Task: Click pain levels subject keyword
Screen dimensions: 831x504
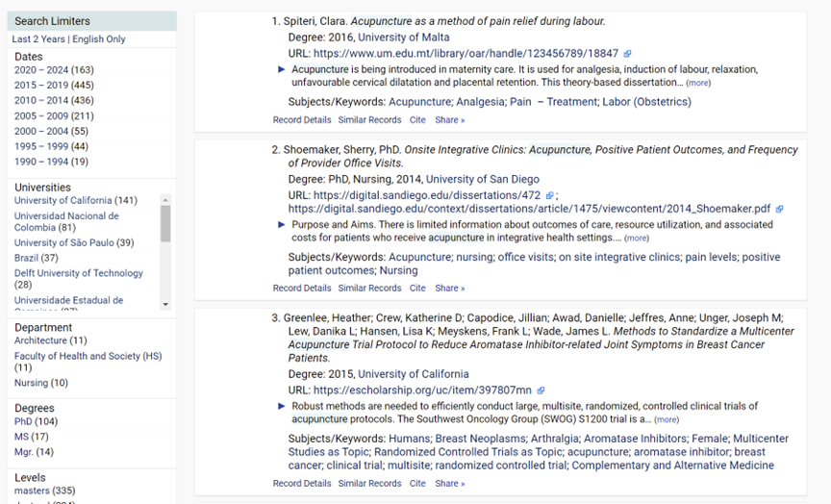Action: pyautogui.click(x=711, y=257)
